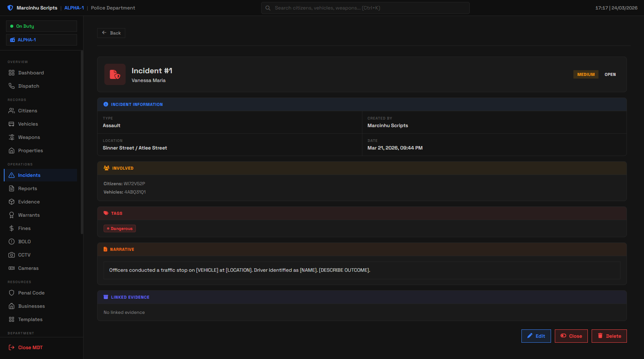Screen dimensions: 644x359
Task: Click the Dangerous tag chip
Action: pyautogui.click(x=120, y=228)
